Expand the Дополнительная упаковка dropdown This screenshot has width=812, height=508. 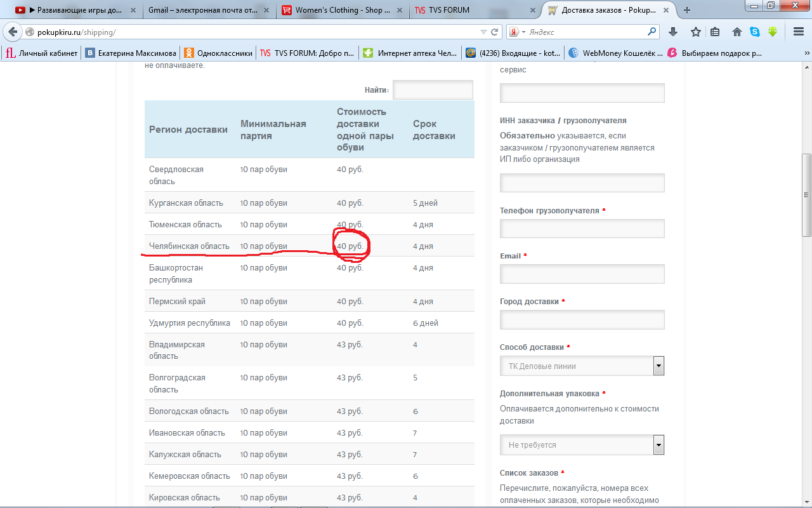click(658, 445)
